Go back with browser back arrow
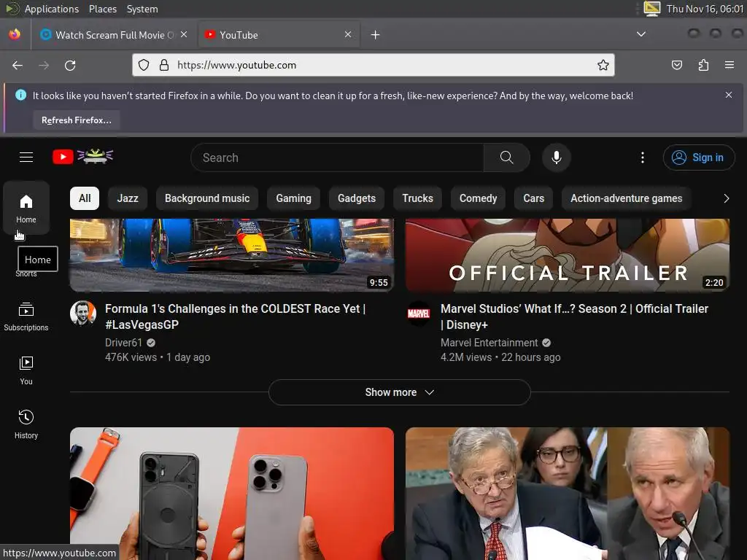 pos(18,65)
